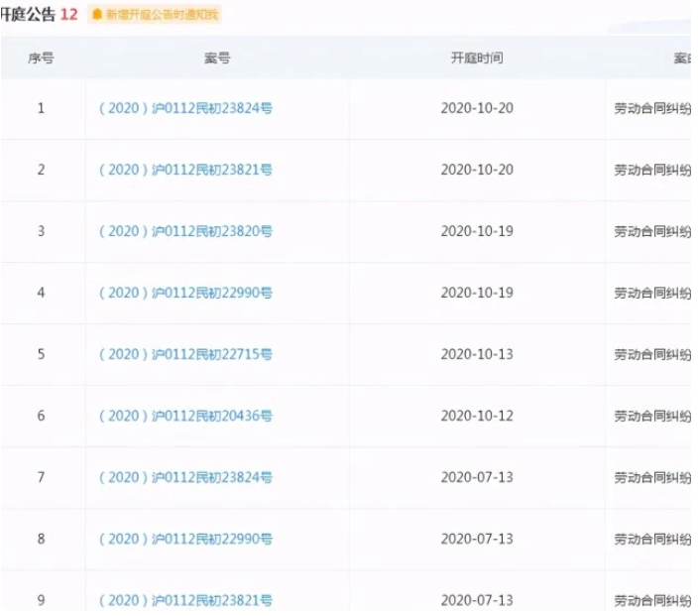Select row number 5 cell

[x=41, y=354]
